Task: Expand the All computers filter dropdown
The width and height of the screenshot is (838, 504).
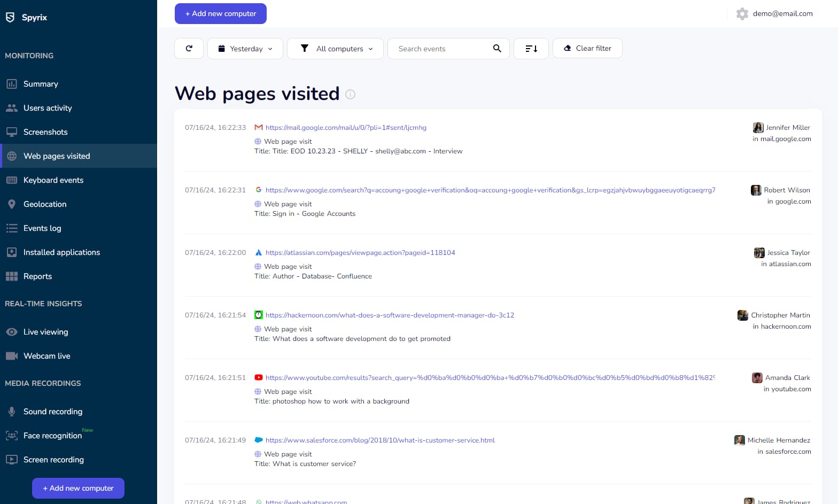Action: coord(335,49)
